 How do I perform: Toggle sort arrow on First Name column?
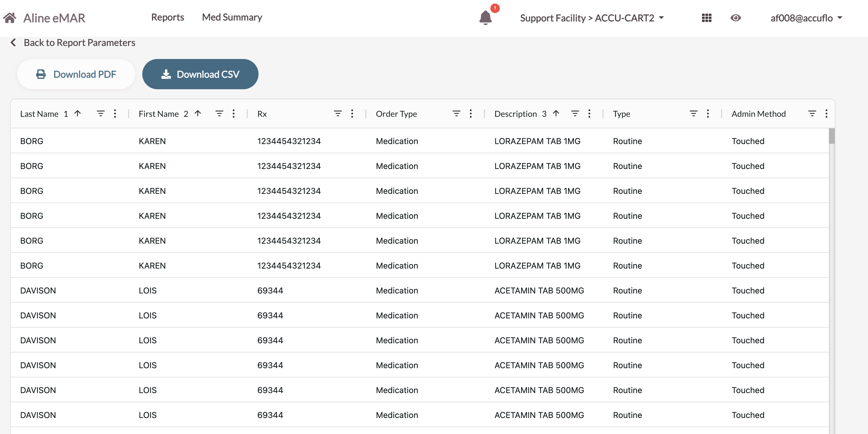point(198,114)
